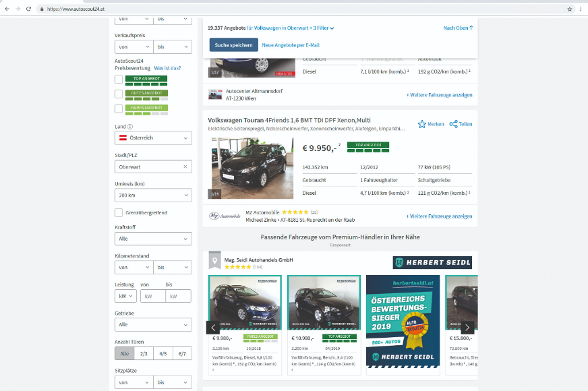This screenshot has height=391, width=588.
Task: Click the Leistung kW unit dropdown
Action: pyautogui.click(x=126, y=296)
